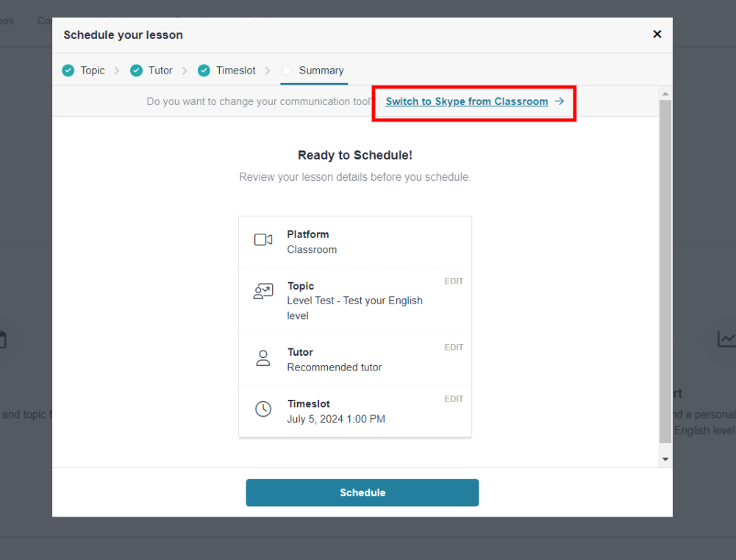The height and width of the screenshot is (560, 736).
Task: Click the person icon beside Tutor
Action: click(262, 358)
